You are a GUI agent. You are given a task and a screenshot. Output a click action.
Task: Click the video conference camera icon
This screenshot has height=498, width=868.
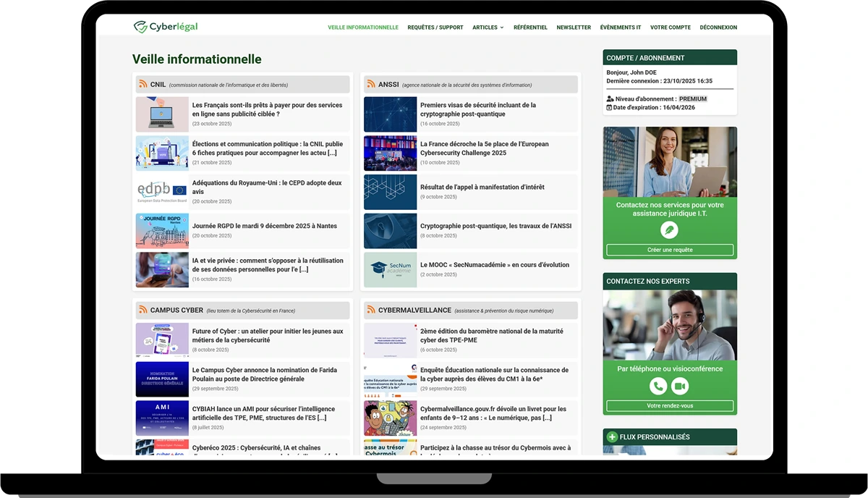(681, 387)
